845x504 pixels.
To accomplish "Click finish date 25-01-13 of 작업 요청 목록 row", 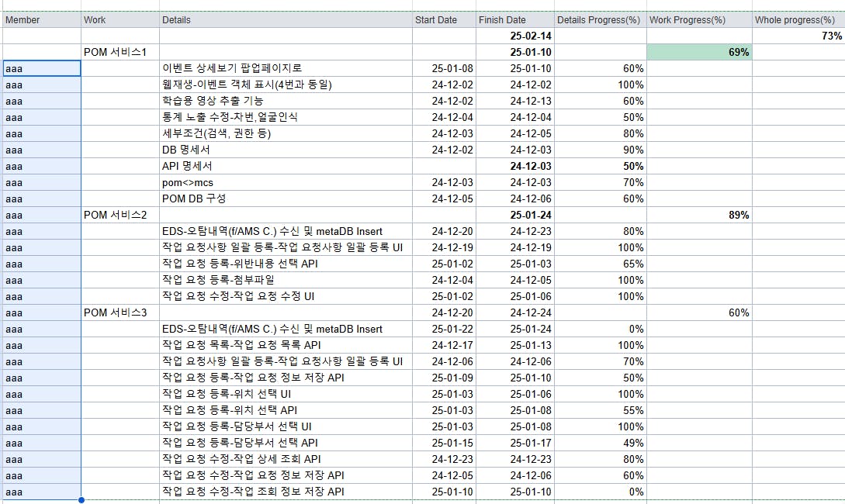I will (x=515, y=345).
